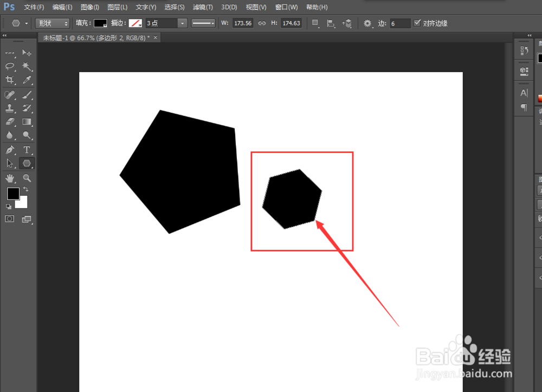This screenshot has width=542, height=392.
Task: Select the Eyedropper tool
Action: click(27, 80)
